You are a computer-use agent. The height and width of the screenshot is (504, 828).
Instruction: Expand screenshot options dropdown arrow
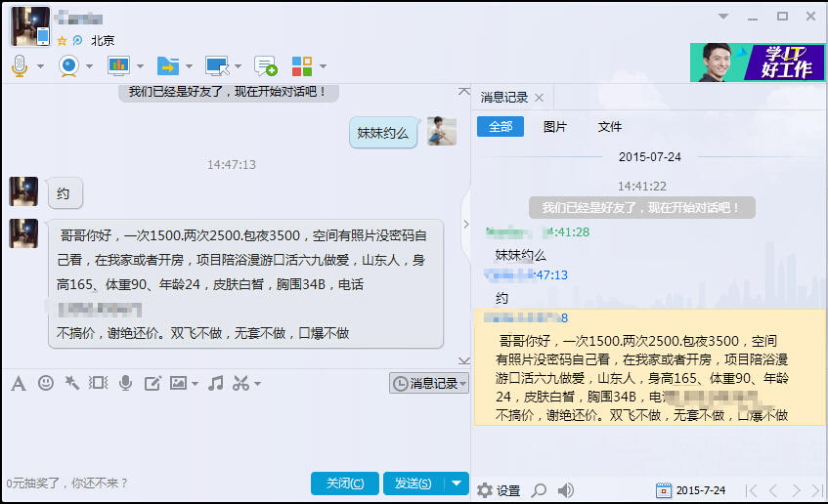258,384
